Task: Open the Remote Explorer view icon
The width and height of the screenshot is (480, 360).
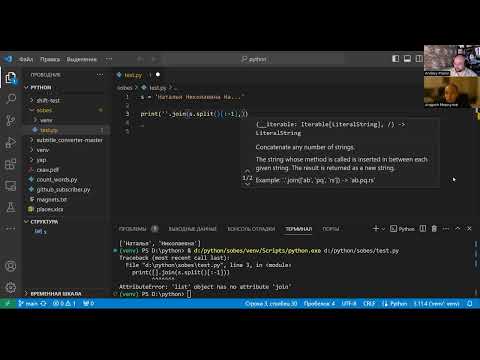Action: 11,186
